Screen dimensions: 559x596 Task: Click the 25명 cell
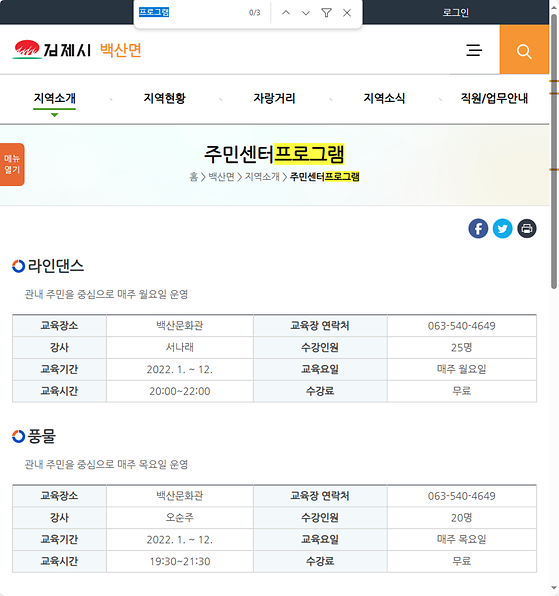(462, 347)
